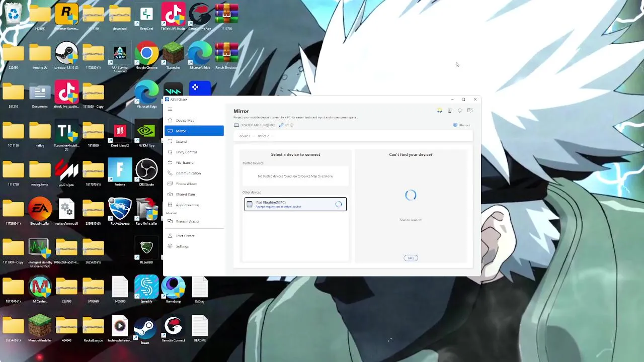Launch Google Chrome from desktop
Image resolution: width=644 pixels, height=362 pixels.
click(146, 56)
